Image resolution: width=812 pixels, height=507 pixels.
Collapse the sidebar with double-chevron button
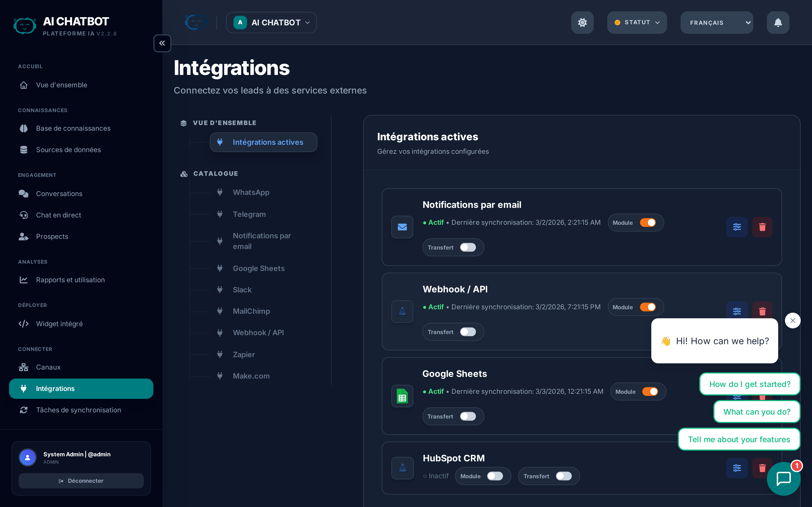coord(162,43)
